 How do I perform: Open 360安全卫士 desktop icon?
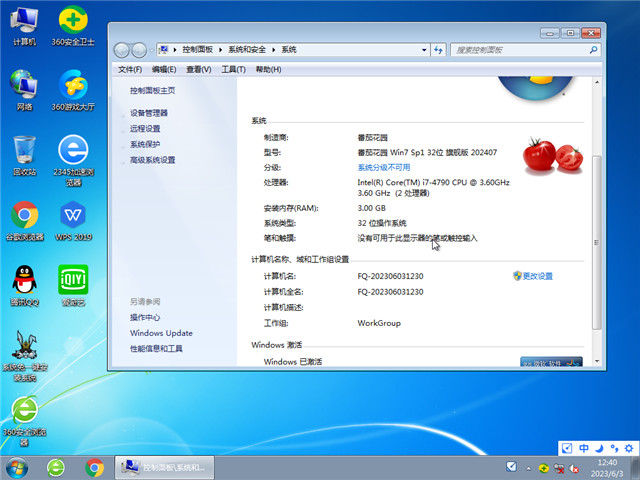coord(73,26)
